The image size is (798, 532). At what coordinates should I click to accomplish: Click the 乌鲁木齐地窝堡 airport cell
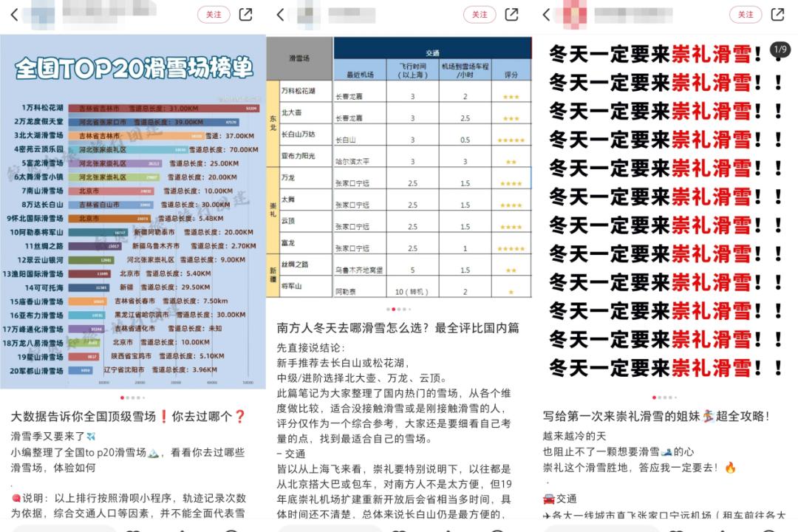[360, 265]
